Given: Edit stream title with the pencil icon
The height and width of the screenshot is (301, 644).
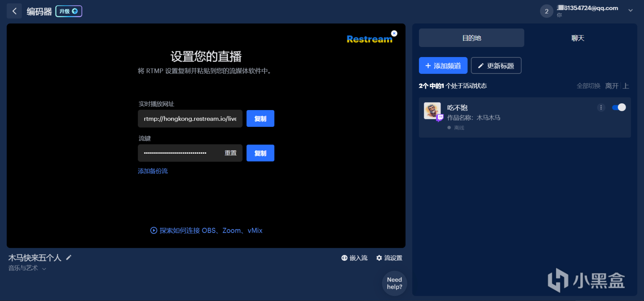Looking at the screenshot, I should (x=69, y=257).
